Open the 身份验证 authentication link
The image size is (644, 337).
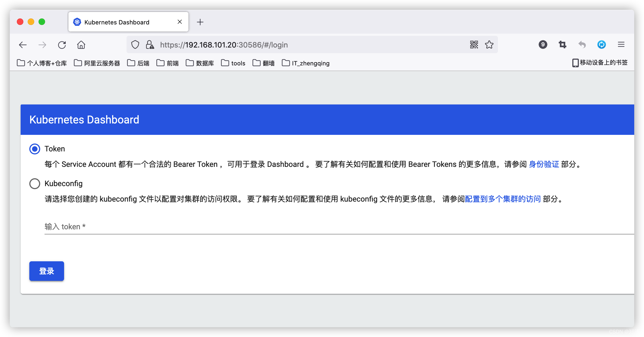tap(544, 164)
